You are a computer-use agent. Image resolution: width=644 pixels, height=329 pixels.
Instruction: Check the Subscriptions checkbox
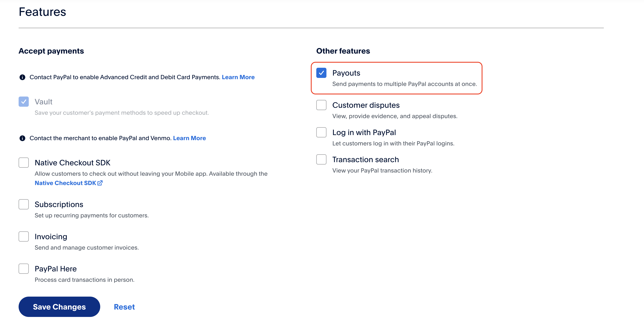23,204
